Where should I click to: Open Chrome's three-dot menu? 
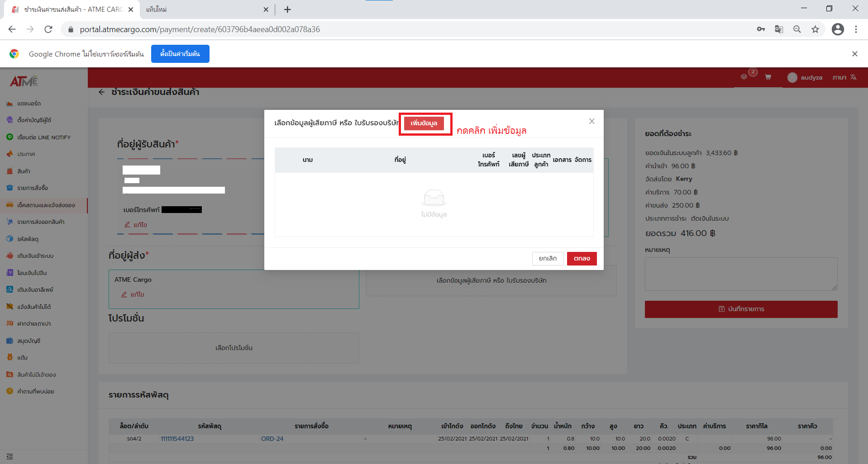856,29
